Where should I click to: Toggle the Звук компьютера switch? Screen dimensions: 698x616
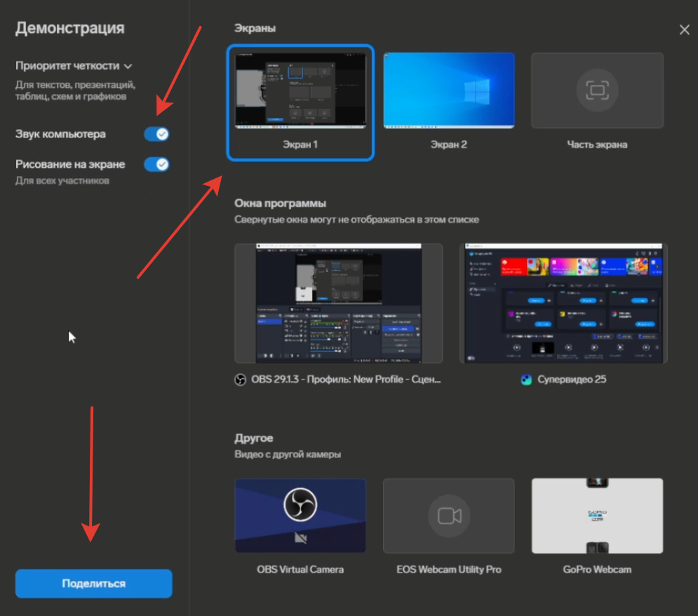click(156, 134)
